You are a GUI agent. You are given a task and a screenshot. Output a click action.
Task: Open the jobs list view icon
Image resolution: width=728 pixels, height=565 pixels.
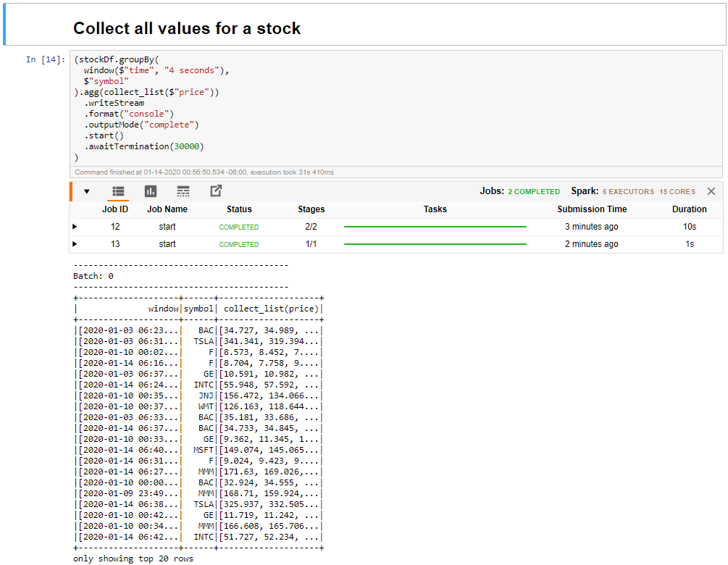(117, 191)
